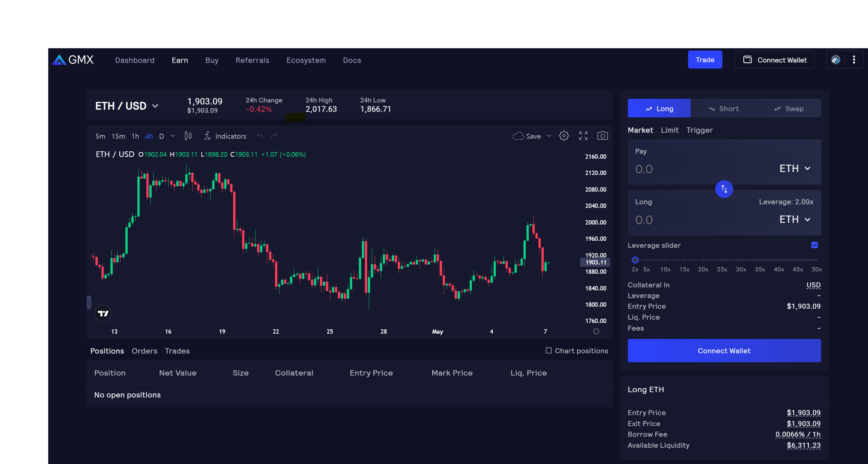Viewport: 868px width, 464px height.
Task: Open the chart settings gear
Action: [x=564, y=135]
